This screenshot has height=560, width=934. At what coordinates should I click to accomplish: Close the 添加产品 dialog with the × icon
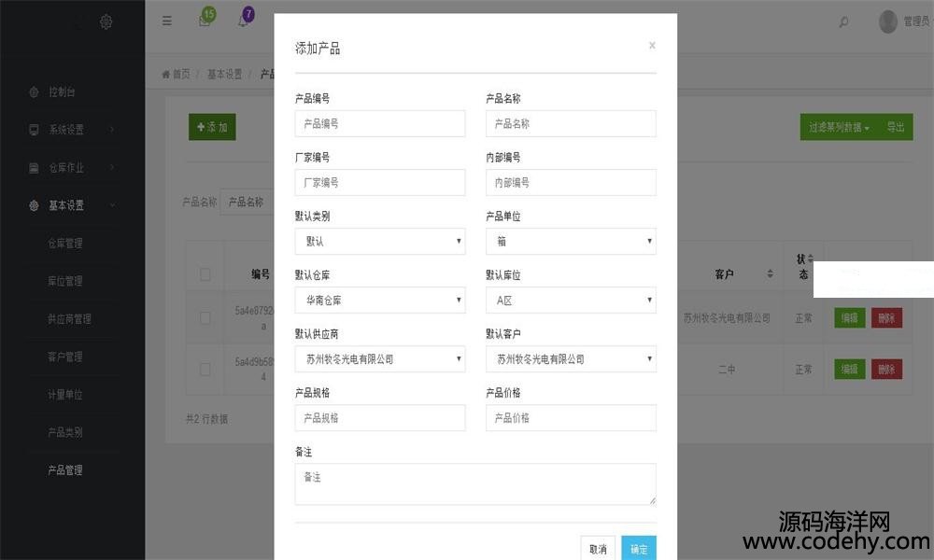pyautogui.click(x=652, y=45)
